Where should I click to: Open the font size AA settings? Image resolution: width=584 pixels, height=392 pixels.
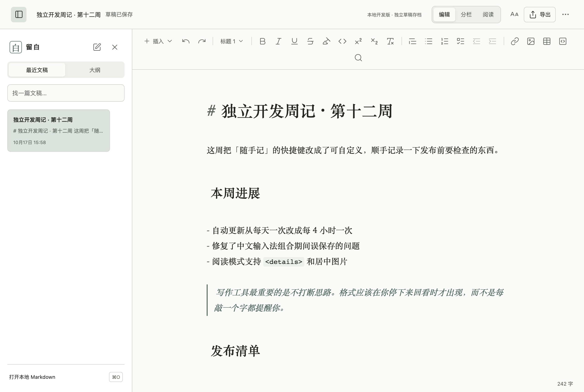514,15
